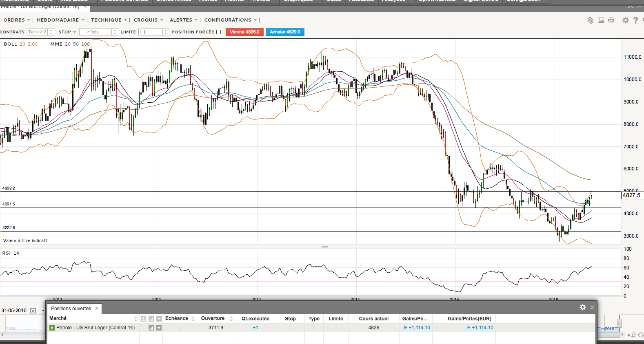Tick the Stop order checkbox
Viewport: 644px width, 344px height.
pos(83,32)
